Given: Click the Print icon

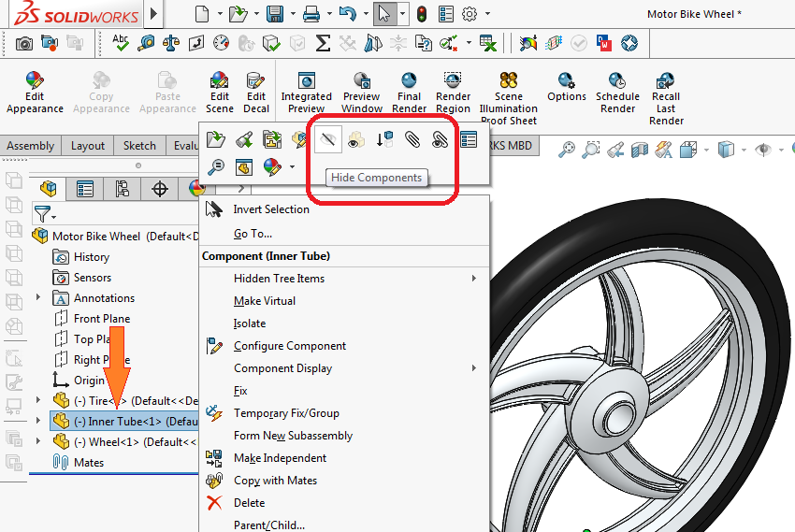Looking at the screenshot, I should pos(311,14).
